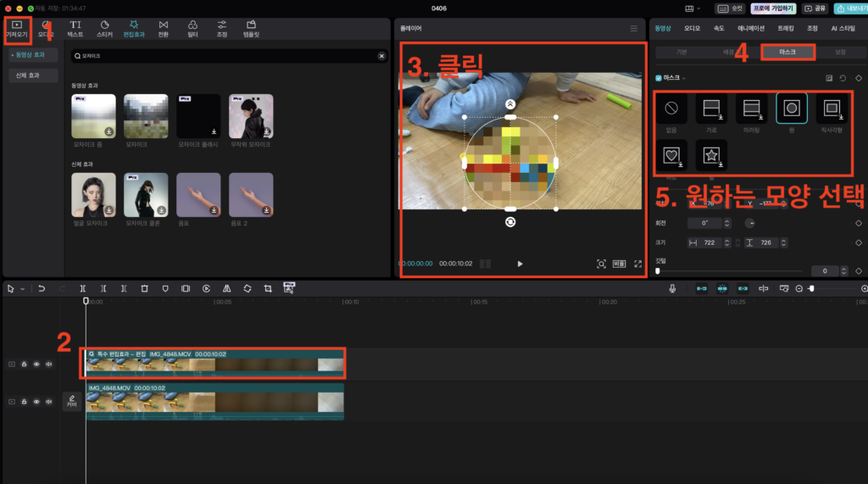Screen dimensions: 868x484
Task: Apply the mirror (미러링) mask
Action: (751, 108)
